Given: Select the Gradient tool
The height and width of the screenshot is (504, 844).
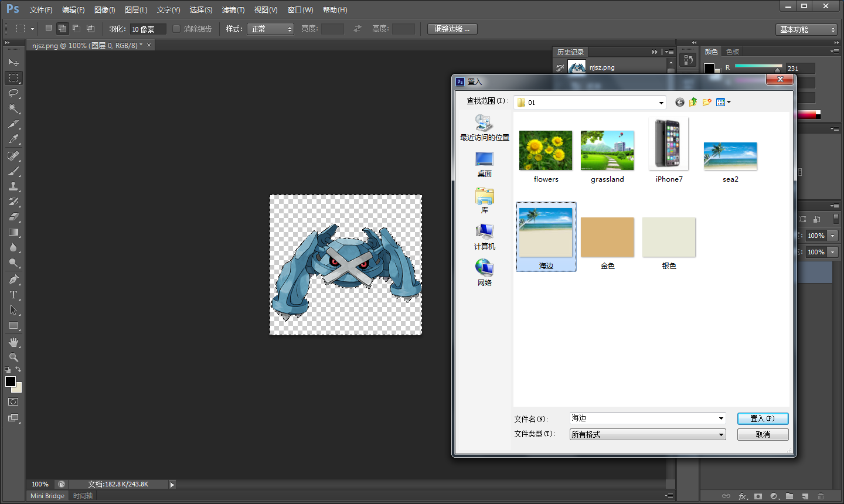Looking at the screenshot, I should coord(13,233).
